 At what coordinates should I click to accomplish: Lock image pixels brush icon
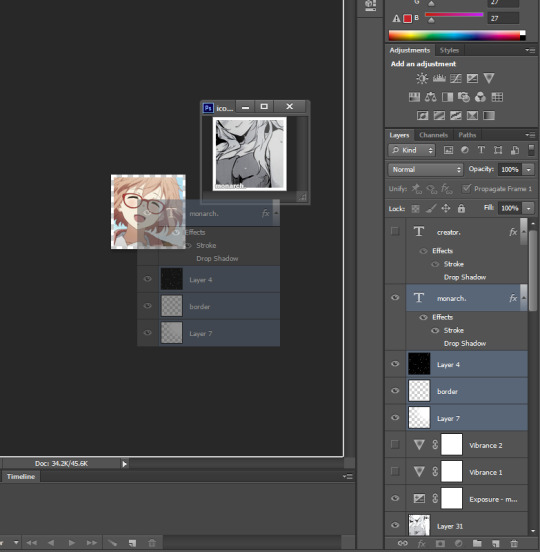coord(431,209)
